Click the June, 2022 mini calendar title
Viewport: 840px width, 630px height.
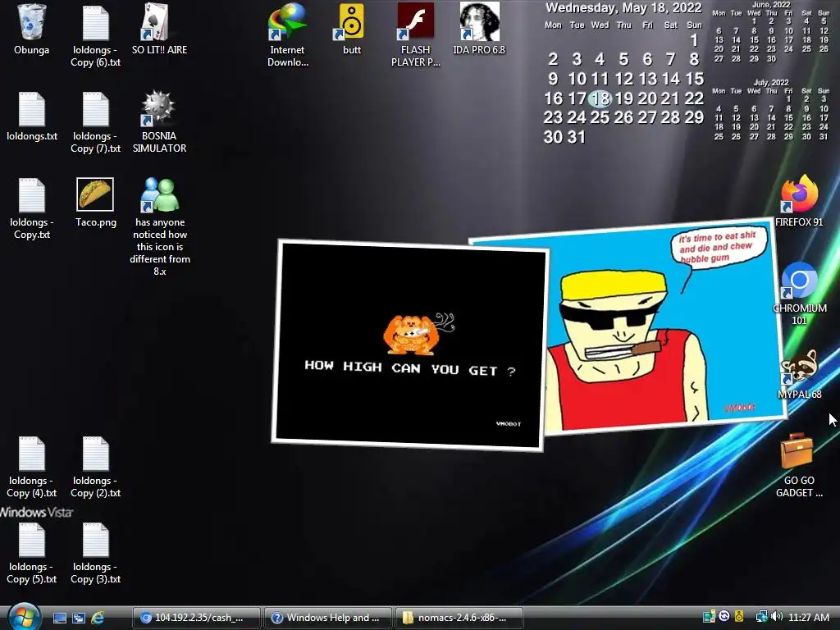coord(771,5)
